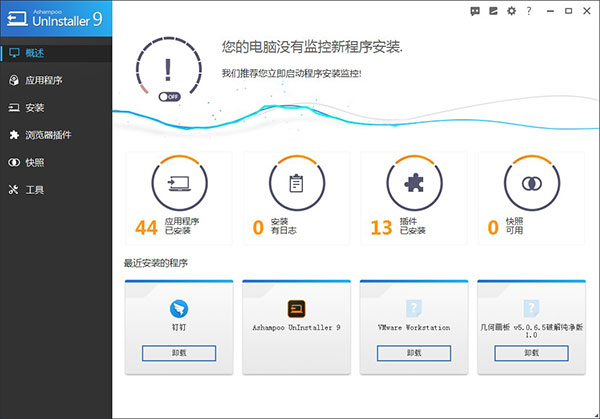
Task: Open the 浏览器插件 section
Action: click(56, 135)
